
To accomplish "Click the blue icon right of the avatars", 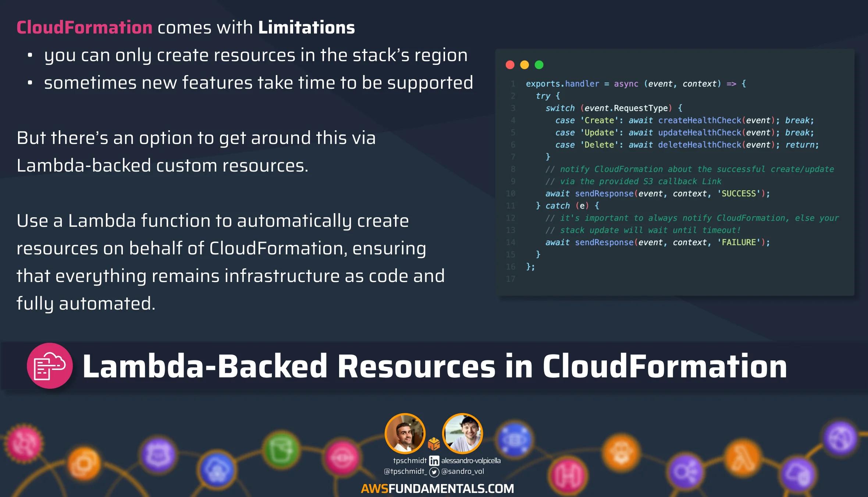I will click(515, 440).
